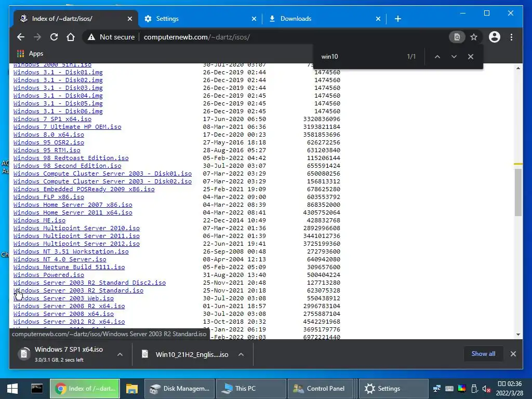This screenshot has height=399, width=532.
Task: View the Not secure site warning
Action: pos(111,37)
